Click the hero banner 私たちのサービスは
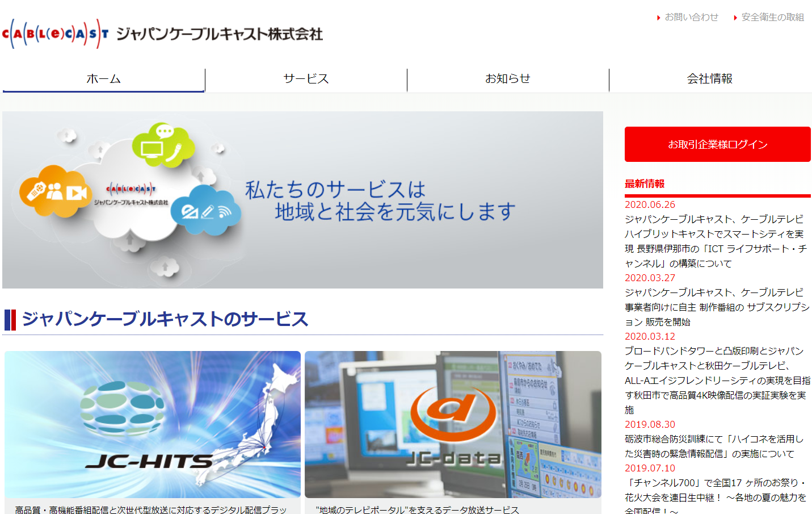Image resolution: width=812 pixels, height=514 pixels. tap(302, 200)
